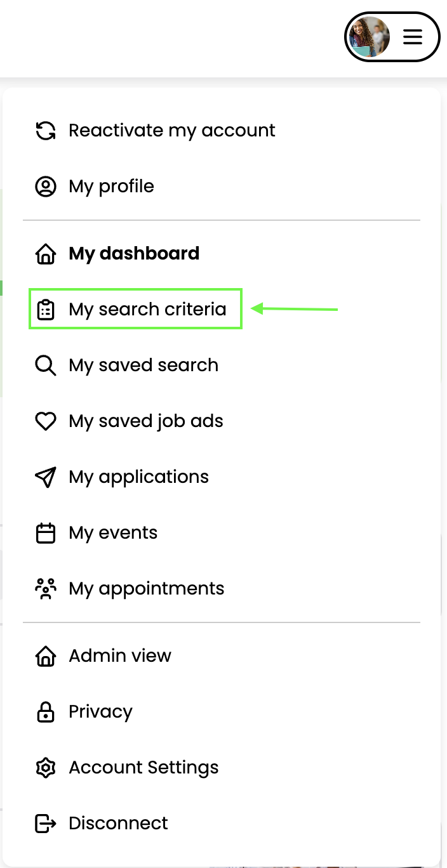Click the disconnect logout icon
The image size is (447, 868).
(46, 824)
